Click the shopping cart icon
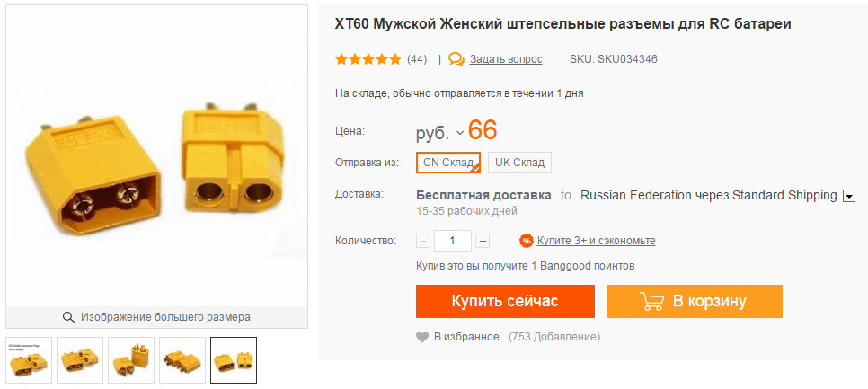 pyautogui.click(x=651, y=301)
